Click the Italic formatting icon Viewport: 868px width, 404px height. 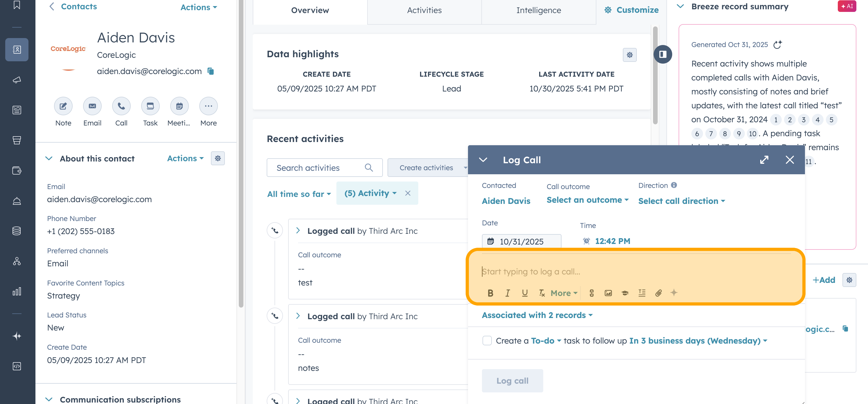[x=507, y=293]
